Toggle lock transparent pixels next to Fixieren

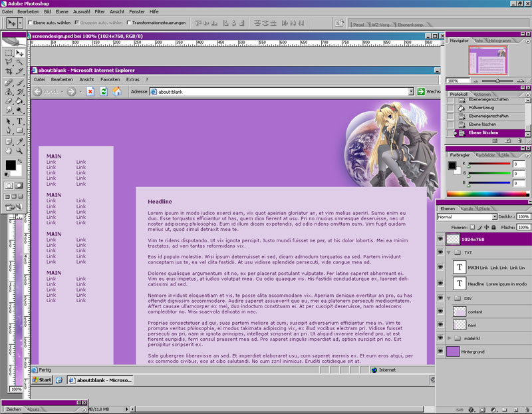click(472, 227)
